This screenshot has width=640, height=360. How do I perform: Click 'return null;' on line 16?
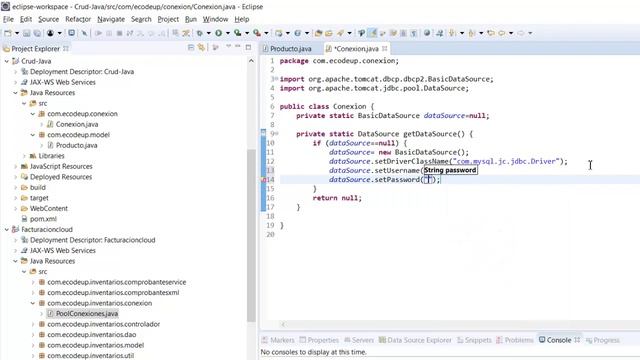[337, 198]
